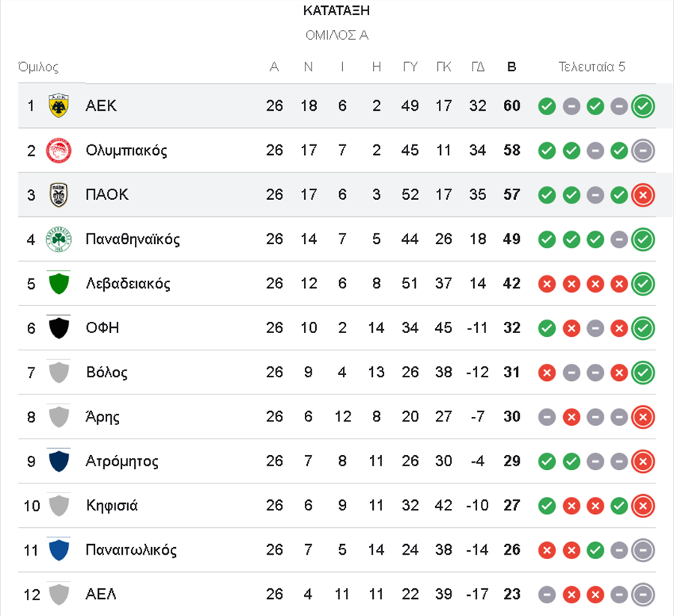
Task: Click the bold Β points column header
Action: point(511,67)
